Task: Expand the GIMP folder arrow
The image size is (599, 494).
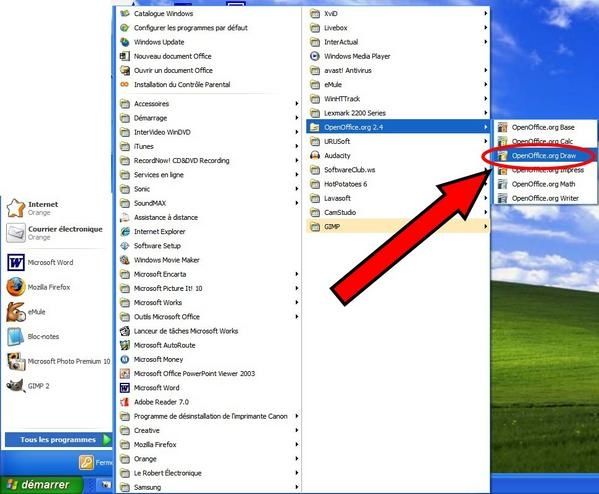Action: (x=486, y=227)
